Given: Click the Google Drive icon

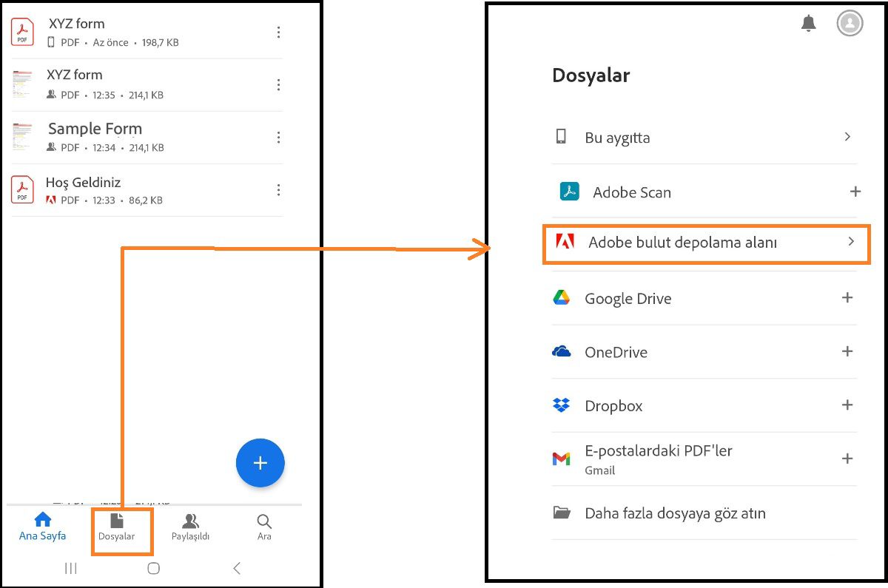Looking at the screenshot, I should tap(561, 297).
